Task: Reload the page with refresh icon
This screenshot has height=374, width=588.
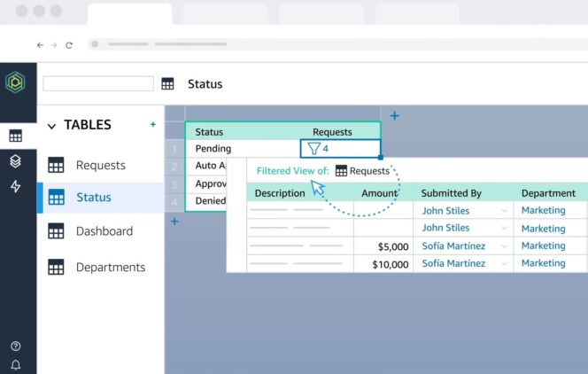Action: pos(69,45)
